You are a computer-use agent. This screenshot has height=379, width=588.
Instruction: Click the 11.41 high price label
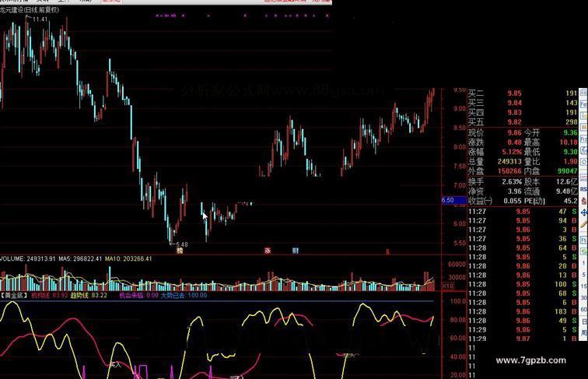[40, 19]
